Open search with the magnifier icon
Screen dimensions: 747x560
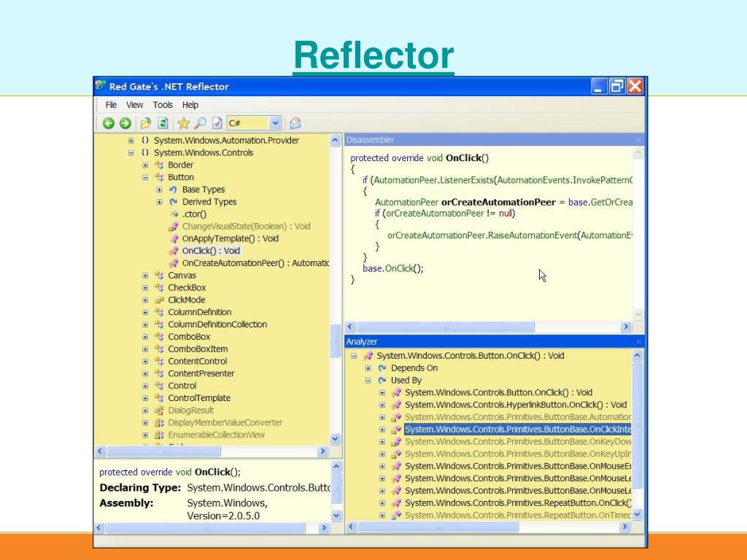point(200,123)
